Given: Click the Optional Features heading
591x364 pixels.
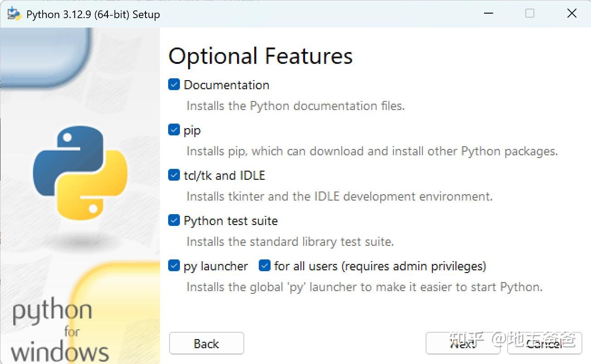Looking at the screenshot, I should pos(261,56).
